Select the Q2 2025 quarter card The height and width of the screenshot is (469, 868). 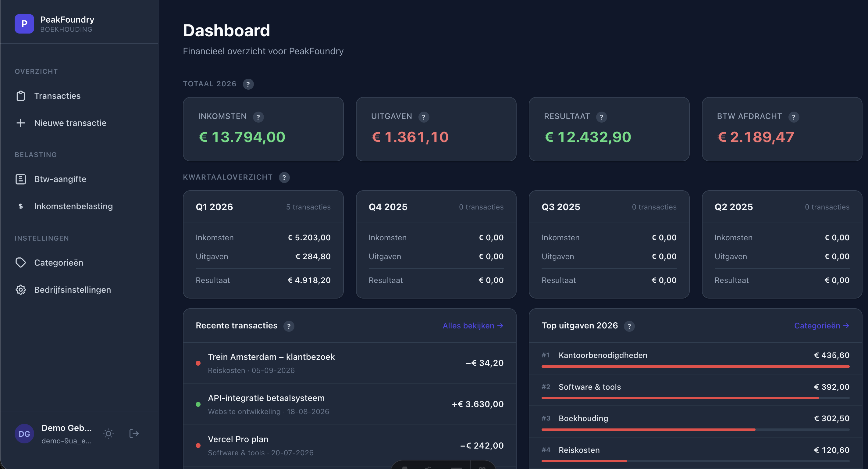coord(782,244)
